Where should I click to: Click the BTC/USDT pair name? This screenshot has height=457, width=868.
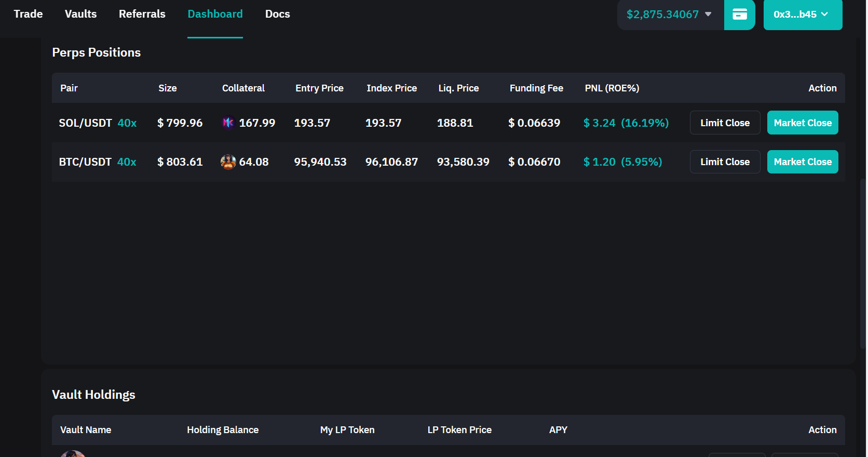[x=85, y=162]
